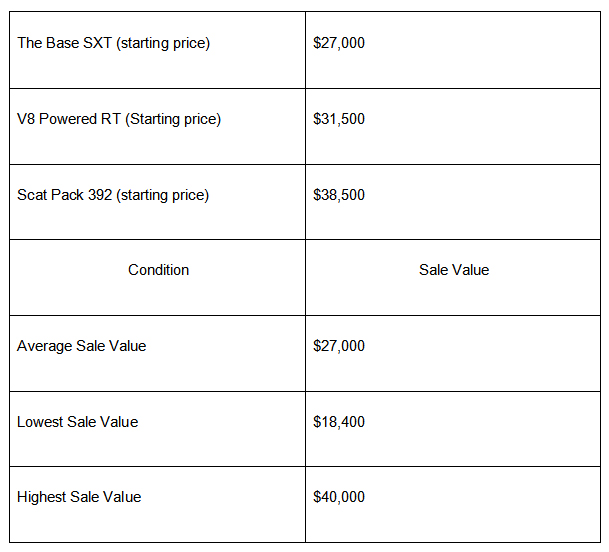
Task: Click the "The Base SXT (starting price)" cell
Action: (x=114, y=44)
